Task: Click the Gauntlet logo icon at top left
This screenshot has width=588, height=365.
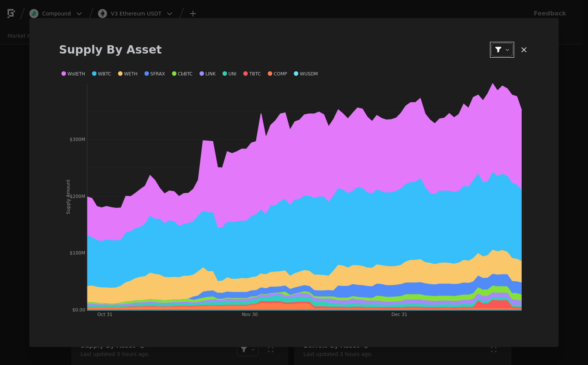Action: click(x=11, y=14)
